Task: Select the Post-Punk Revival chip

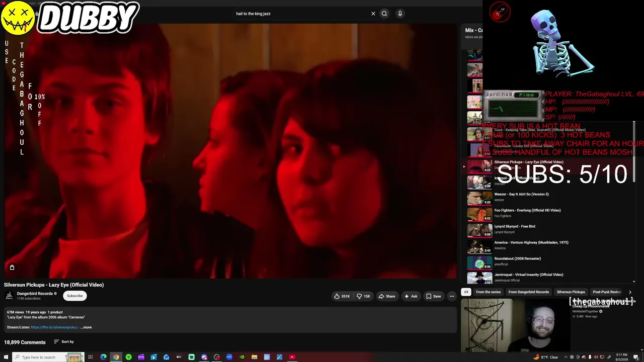Action: click(607, 292)
